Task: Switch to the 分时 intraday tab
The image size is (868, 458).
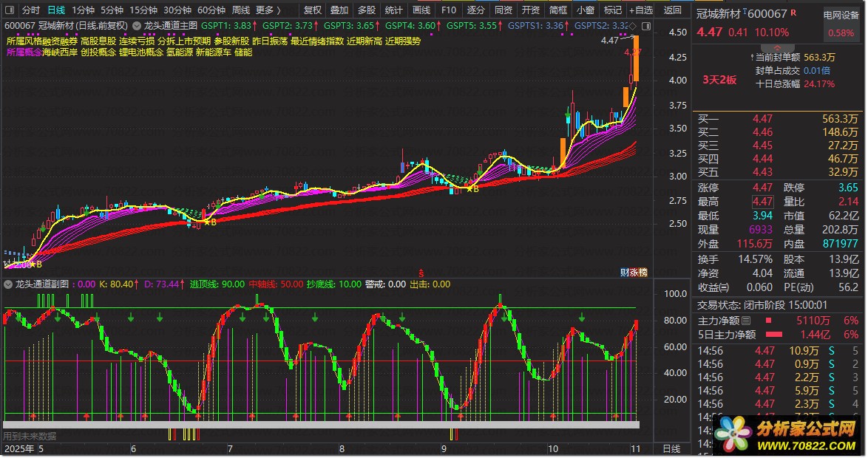Action: click(x=30, y=10)
